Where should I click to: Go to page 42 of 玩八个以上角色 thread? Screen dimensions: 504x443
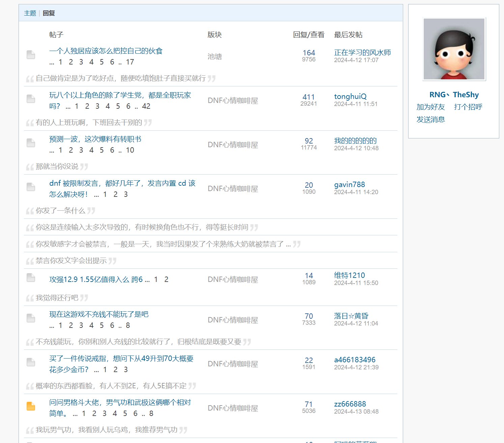(146, 106)
